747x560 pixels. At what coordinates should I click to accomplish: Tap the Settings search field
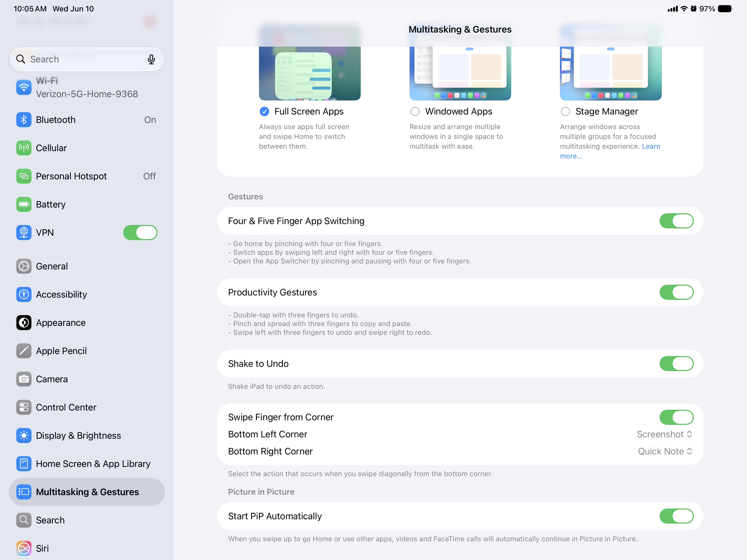(x=87, y=59)
